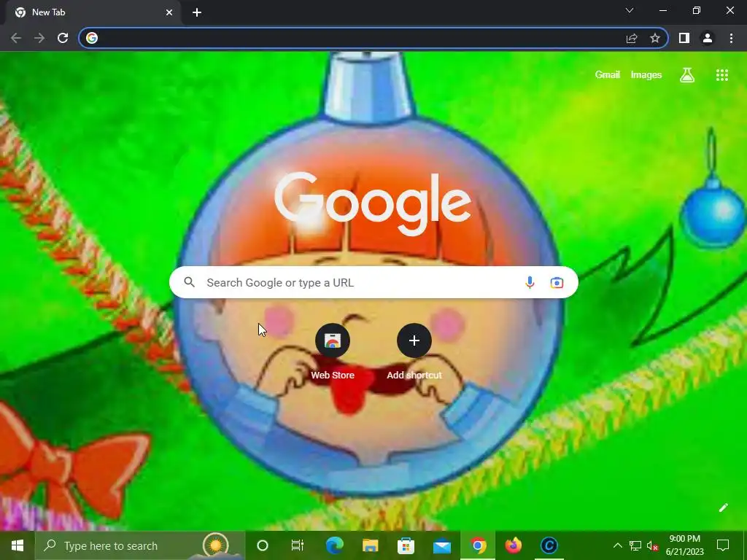
Task: Click the Google icon in address bar
Action: point(92,38)
